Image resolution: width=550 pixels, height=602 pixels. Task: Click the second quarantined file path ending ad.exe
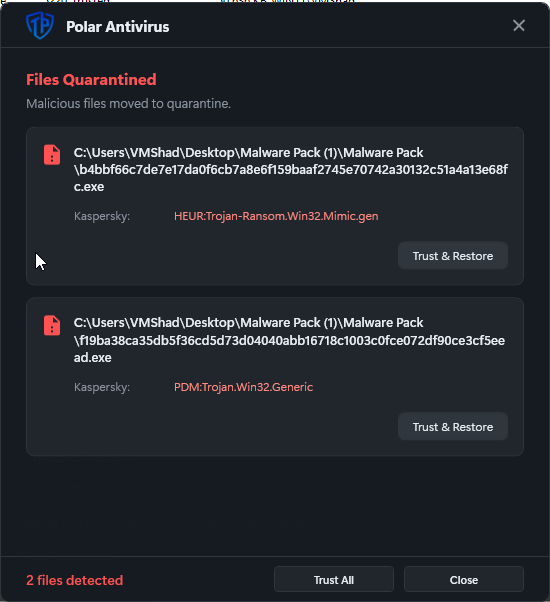tap(289, 340)
